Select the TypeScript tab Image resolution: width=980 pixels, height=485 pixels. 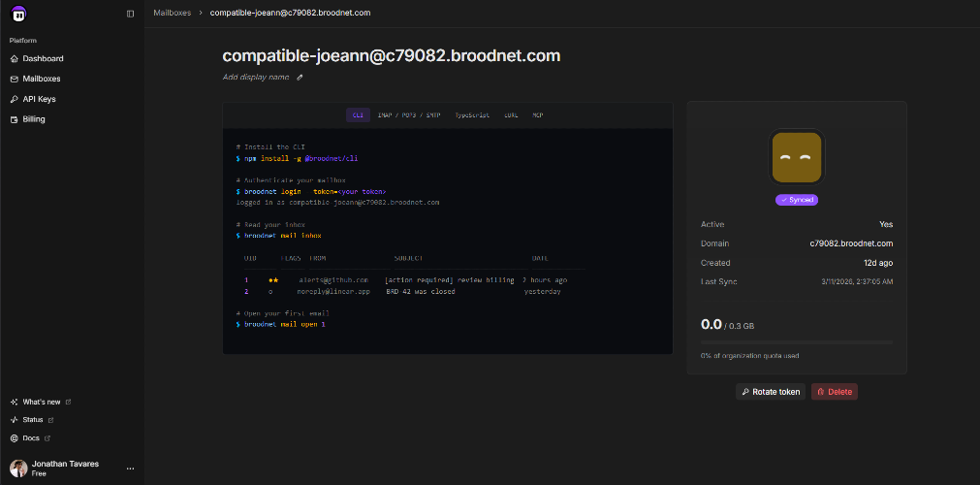click(x=472, y=114)
